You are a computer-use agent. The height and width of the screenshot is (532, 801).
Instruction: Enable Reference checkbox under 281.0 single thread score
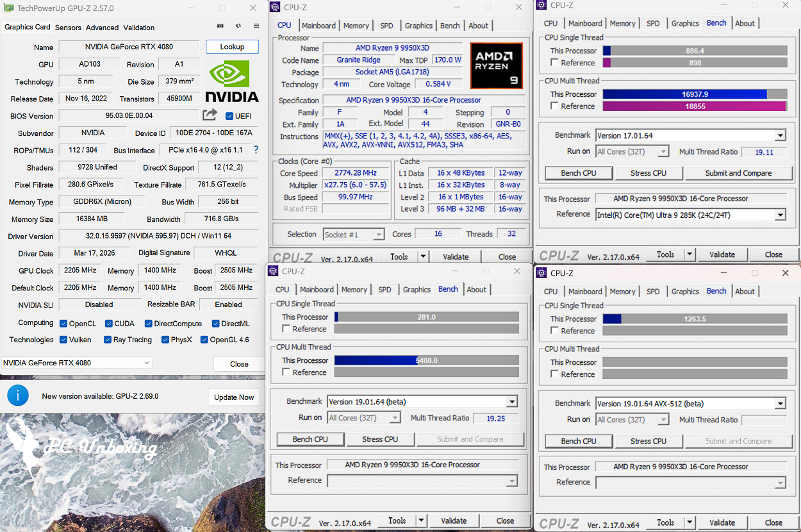286,329
